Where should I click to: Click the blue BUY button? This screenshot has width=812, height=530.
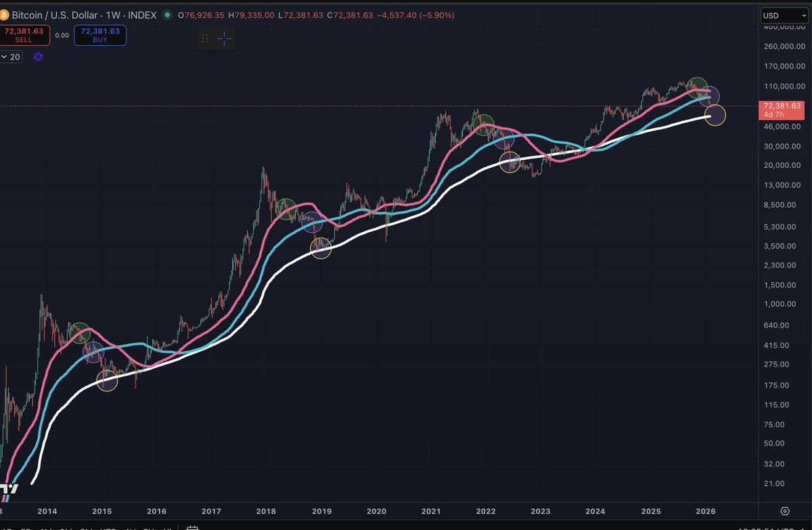point(99,34)
